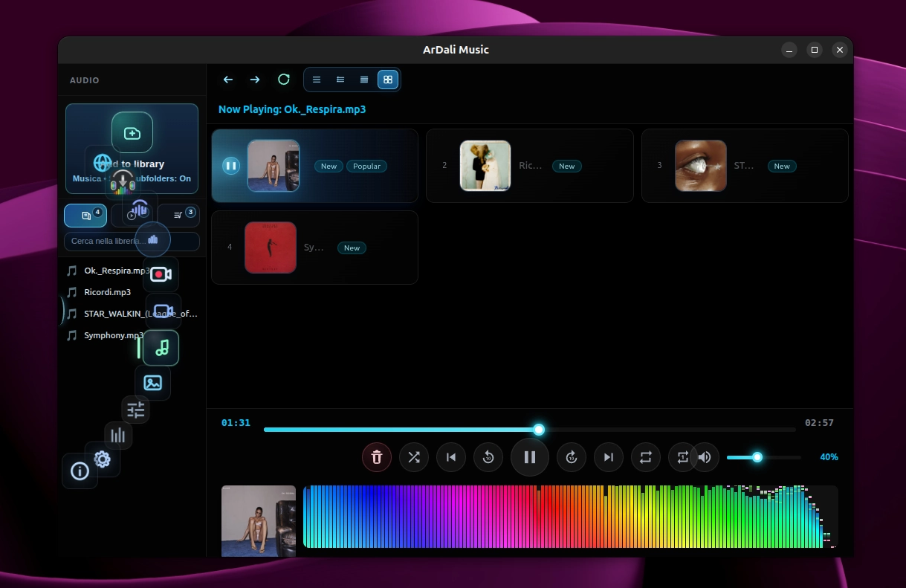Image resolution: width=906 pixels, height=588 pixels.
Task: Pause playback with the large center button
Action: 530,457
